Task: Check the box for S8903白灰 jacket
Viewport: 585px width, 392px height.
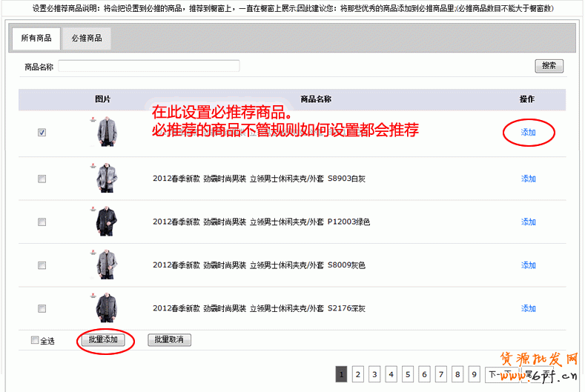Action: click(x=42, y=179)
